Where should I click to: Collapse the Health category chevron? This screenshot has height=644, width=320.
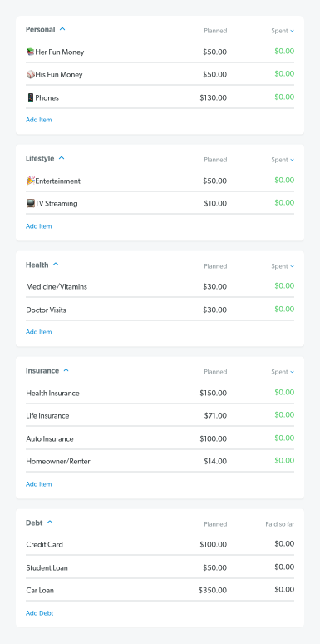56,265
